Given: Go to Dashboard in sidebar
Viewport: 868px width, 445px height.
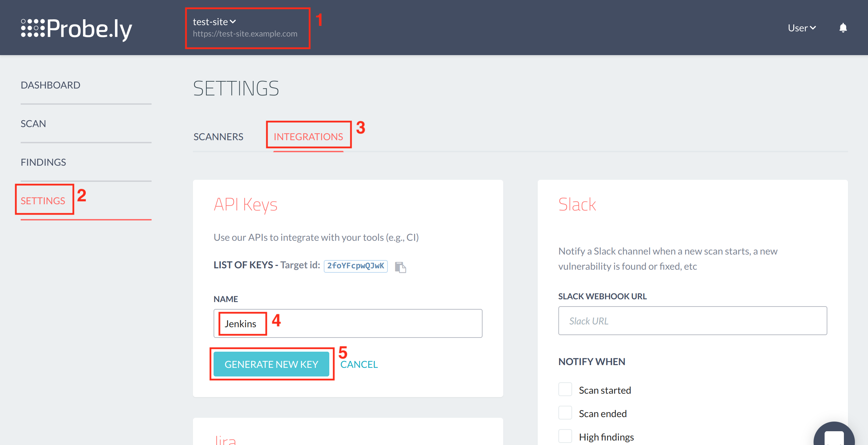Looking at the screenshot, I should pyautogui.click(x=50, y=85).
